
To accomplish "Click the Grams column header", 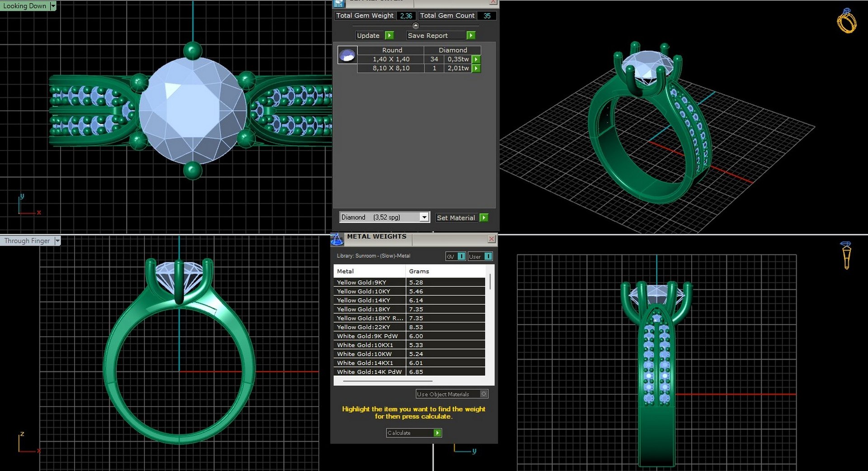I will 446,271.
